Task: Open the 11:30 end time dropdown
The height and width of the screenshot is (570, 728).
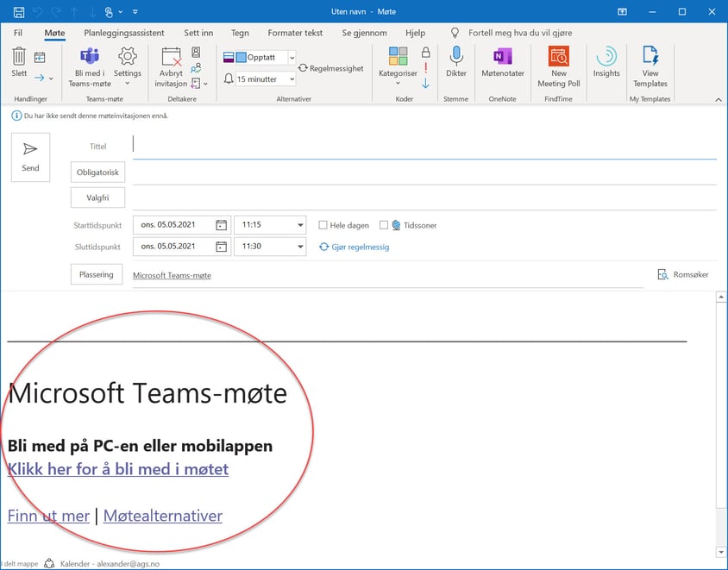Action: (x=300, y=247)
